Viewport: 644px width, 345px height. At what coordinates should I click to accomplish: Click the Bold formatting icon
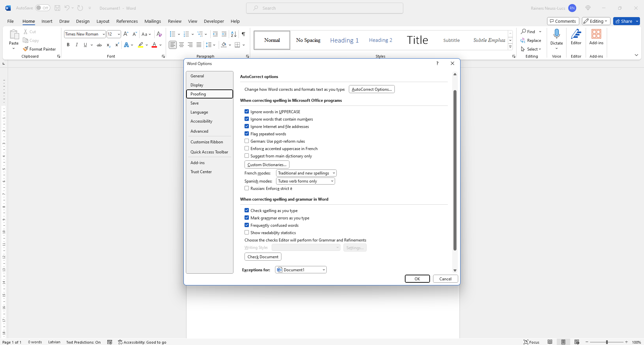click(x=68, y=45)
